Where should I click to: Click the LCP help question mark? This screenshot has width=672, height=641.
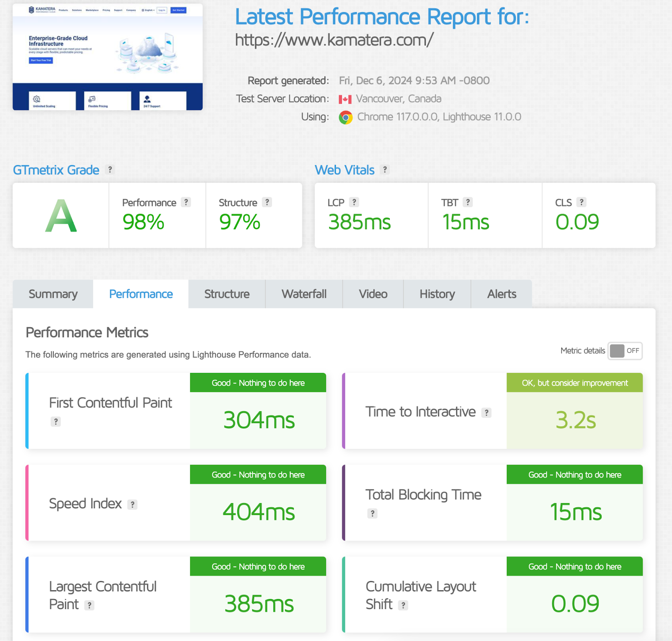click(x=354, y=202)
